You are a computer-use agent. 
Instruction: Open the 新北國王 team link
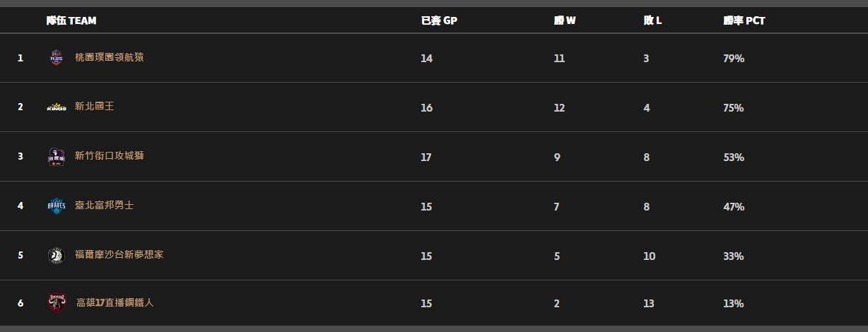click(x=95, y=107)
